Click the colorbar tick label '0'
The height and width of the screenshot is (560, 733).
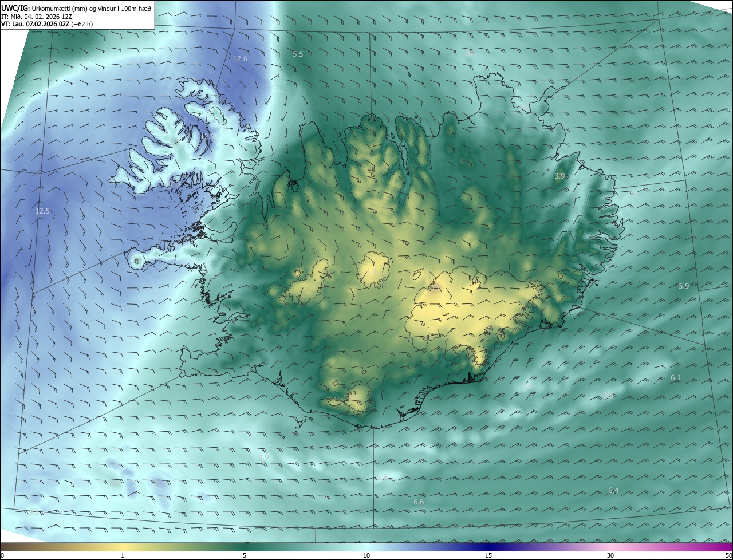tap(2, 555)
